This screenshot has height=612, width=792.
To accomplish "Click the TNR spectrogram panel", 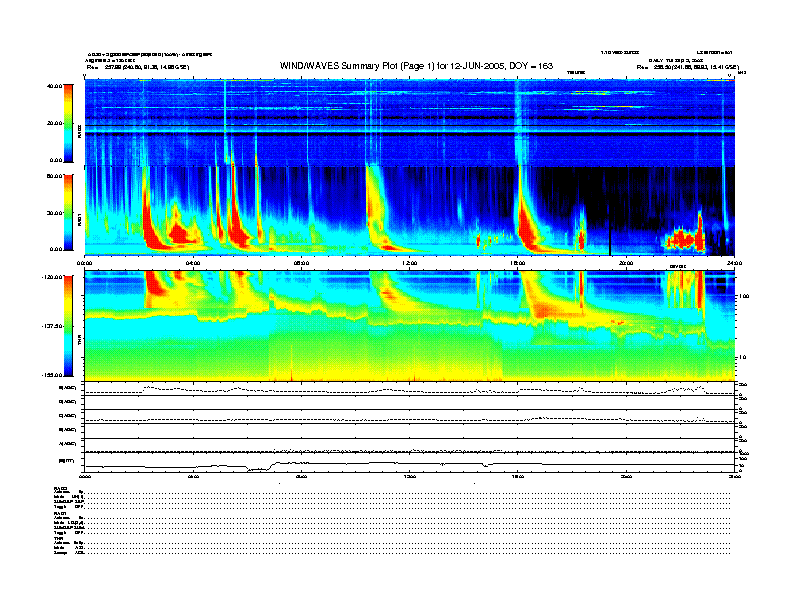I will coord(410,326).
